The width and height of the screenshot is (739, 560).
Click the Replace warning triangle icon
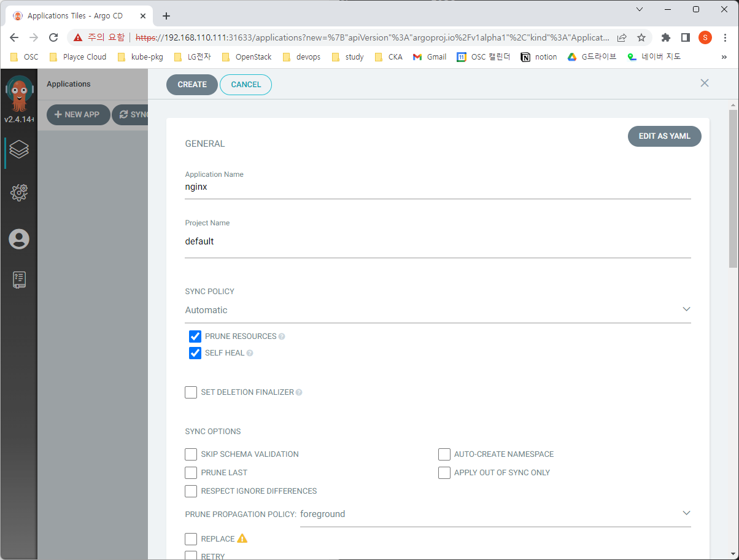click(242, 539)
